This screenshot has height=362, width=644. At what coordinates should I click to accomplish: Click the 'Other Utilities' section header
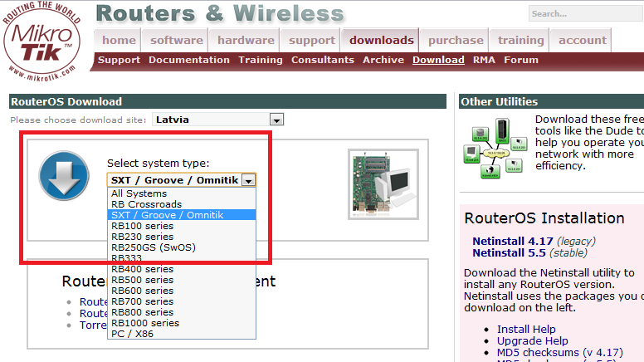click(x=551, y=101)
